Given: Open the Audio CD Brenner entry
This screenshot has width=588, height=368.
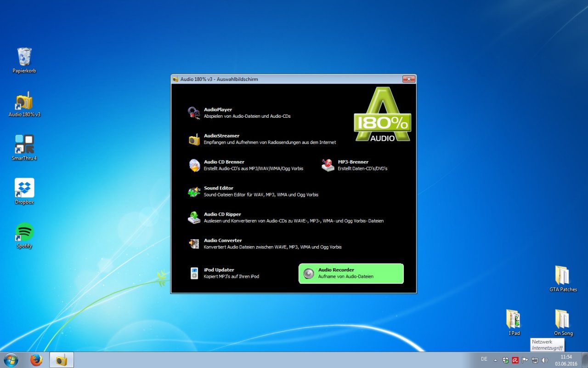Looking at the screenshot, I should pos(246,166).
